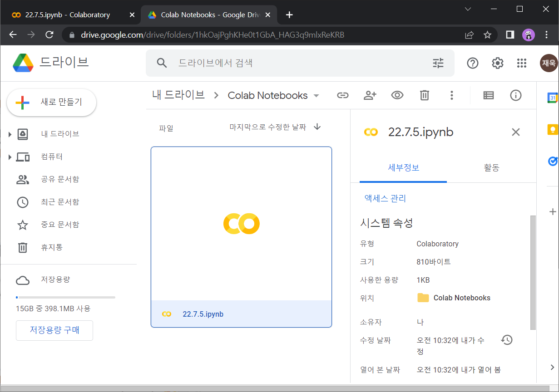Share the file using the add-person icon
The width and height of the screenshot is (559, 392).
[370, 95]
